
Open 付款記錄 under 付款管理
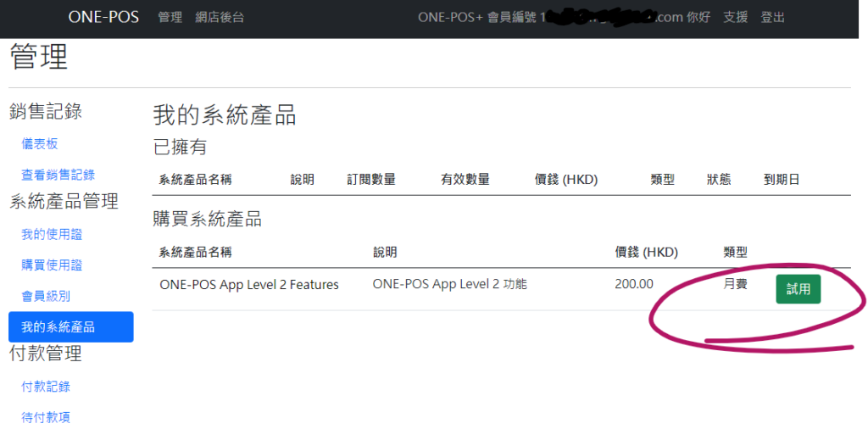(x=46, y=387)
